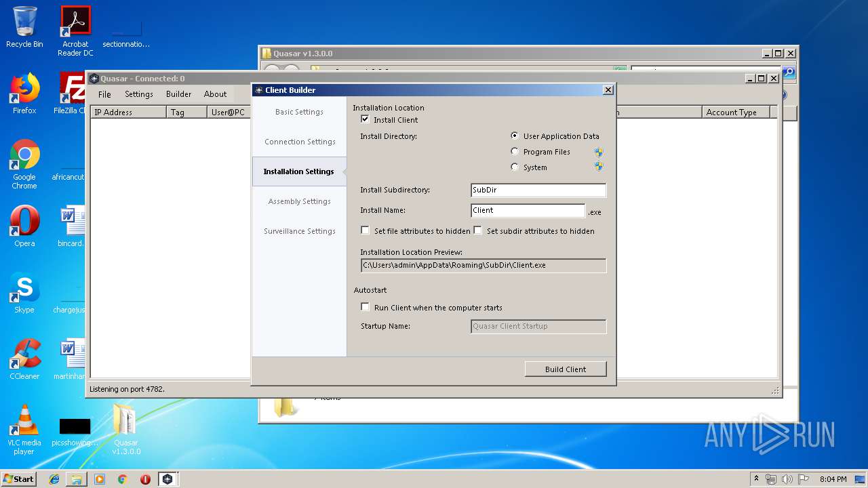Viewport: 868px width, 488px height.
Task: Click the Startup Name field
Action: 538,327
